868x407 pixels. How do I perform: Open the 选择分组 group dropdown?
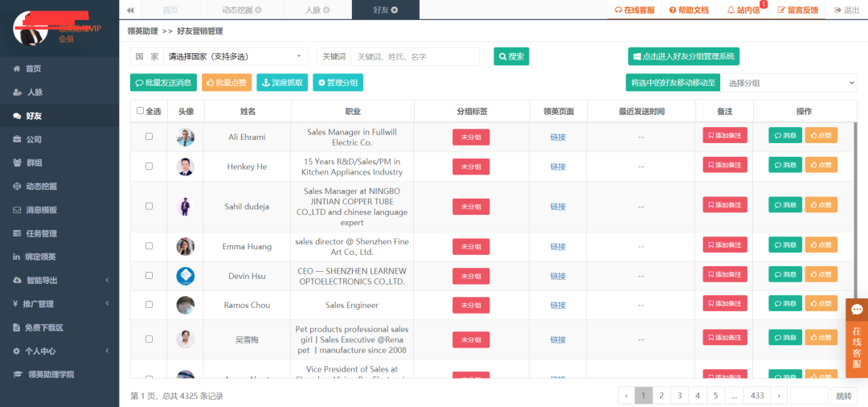(788, 83)
